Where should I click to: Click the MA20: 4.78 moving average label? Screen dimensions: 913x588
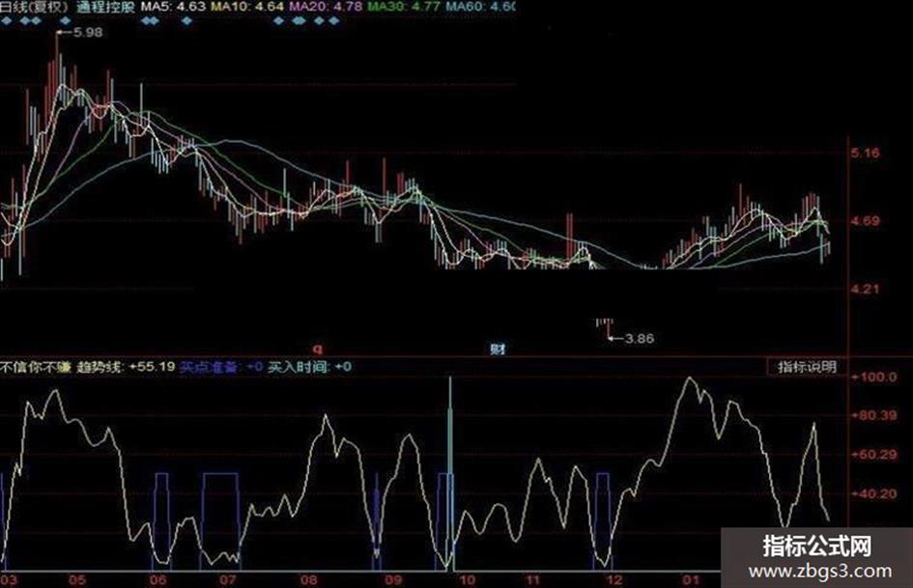point(326,7)
